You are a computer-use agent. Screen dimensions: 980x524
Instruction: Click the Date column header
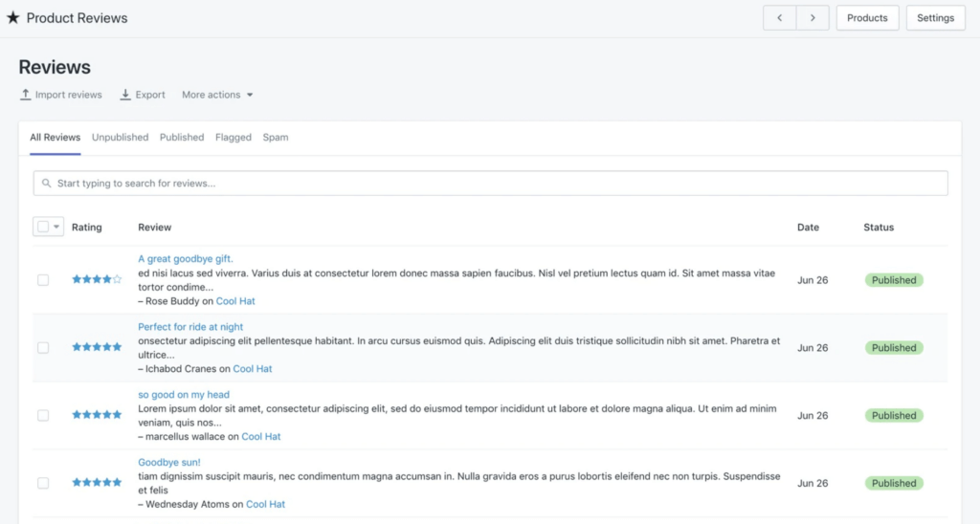[x=808, y=228]
